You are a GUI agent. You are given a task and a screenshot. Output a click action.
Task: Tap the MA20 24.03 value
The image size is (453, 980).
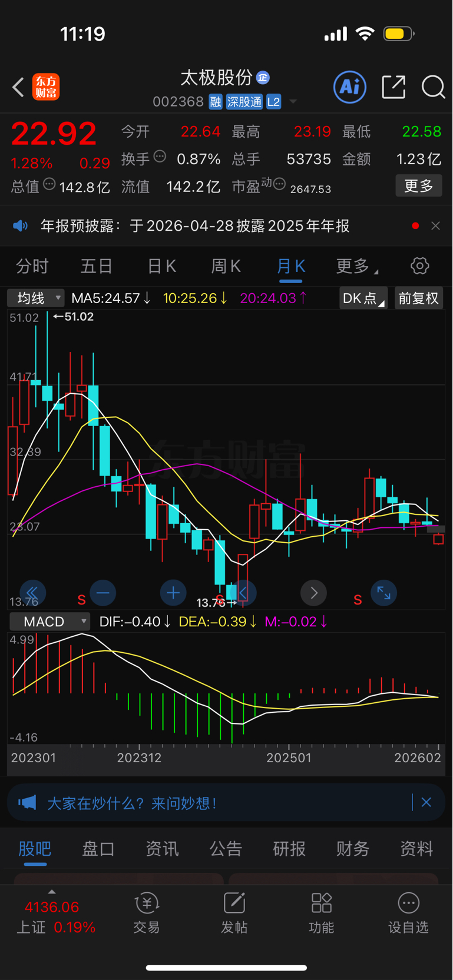click(x=273, y=298)
